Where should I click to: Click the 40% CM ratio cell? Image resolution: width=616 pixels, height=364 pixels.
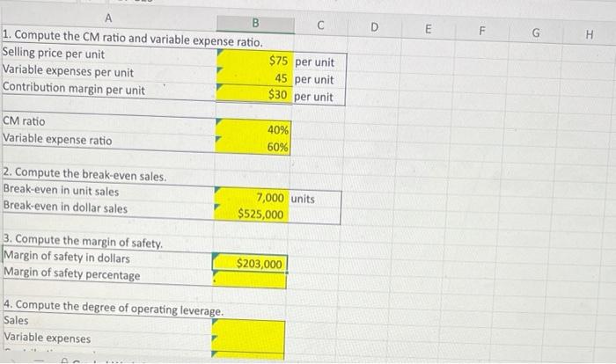point(253,128)
